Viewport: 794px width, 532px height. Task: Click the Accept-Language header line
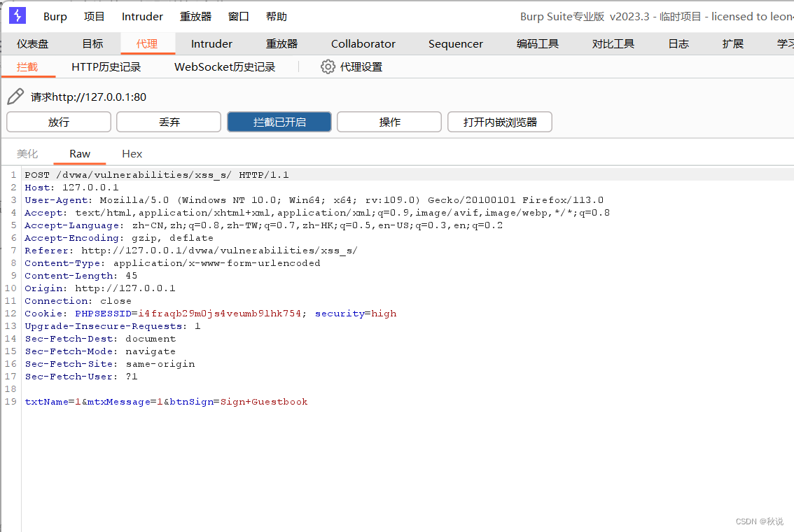coord(263,225)
